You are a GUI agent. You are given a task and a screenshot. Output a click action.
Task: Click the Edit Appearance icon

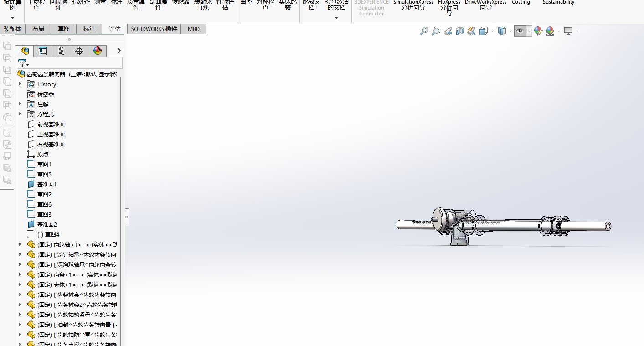(538, 31)
